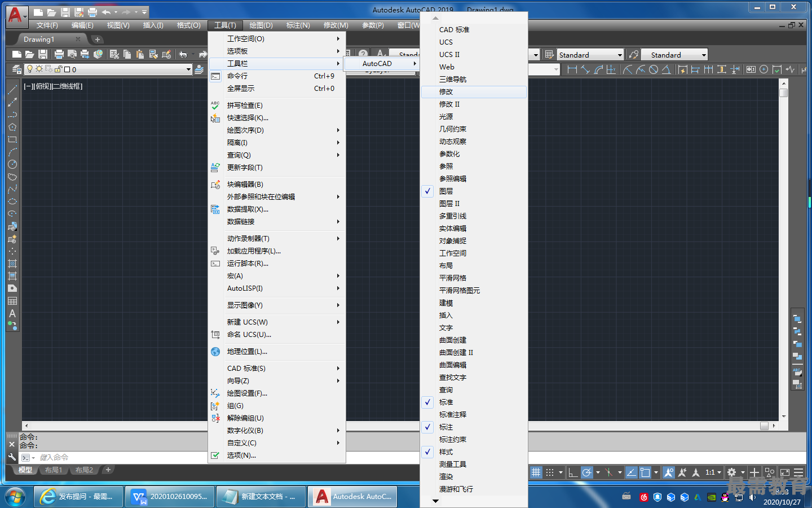Open the 文件(F) menu
The width and height of the screenshot is (812, 508).
47,25
